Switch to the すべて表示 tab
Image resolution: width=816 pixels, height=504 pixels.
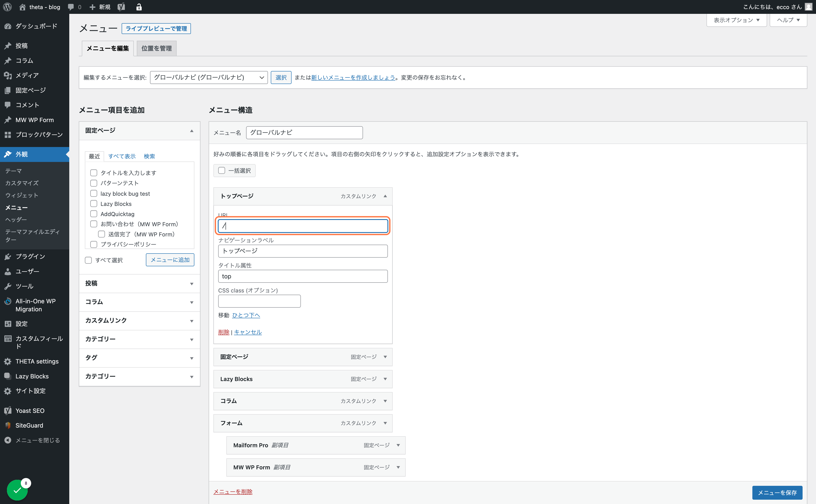click(122, 156)
